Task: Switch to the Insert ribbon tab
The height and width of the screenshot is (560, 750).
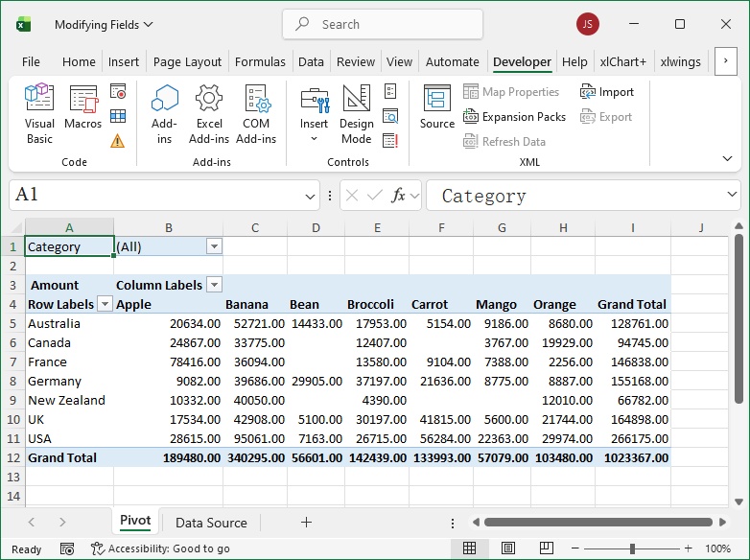Action: [x=124, y=61]
